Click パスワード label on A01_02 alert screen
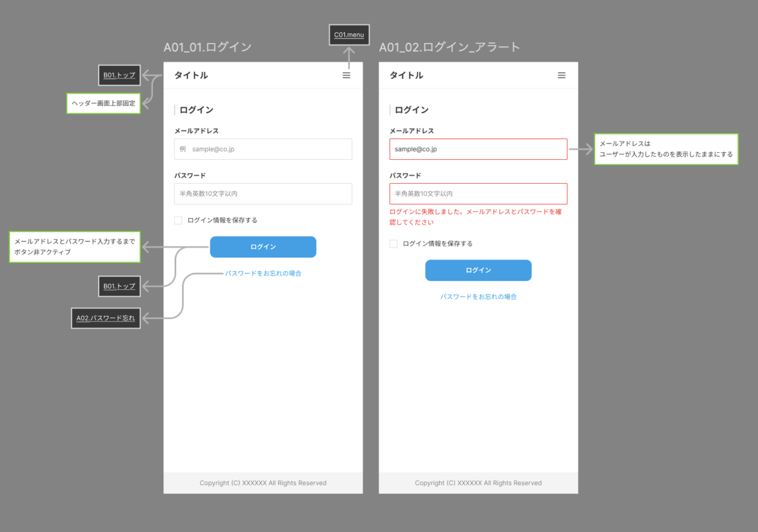Viewport: 758px width, 532px height. pos(406,176)
